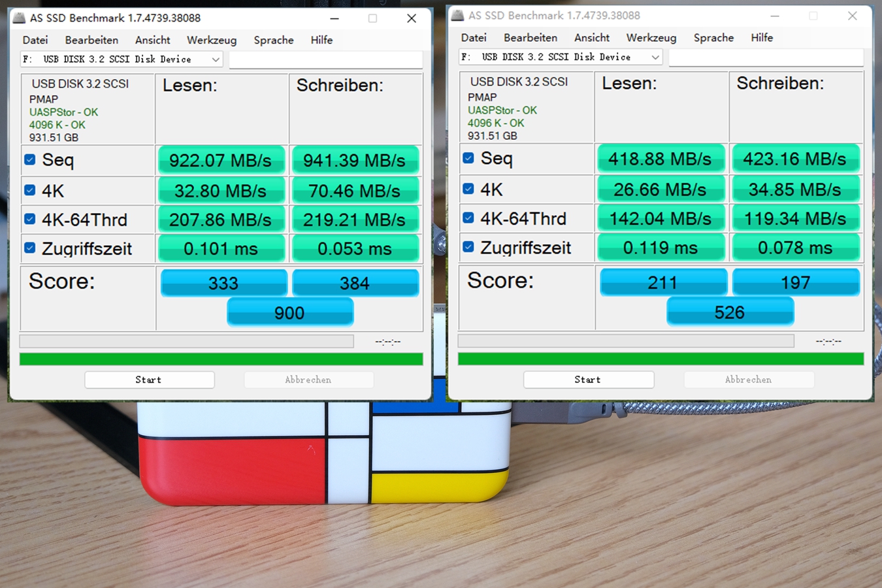Viewport: 882px width, 588px height.
Task: Click the write score 197
Action: (x=796, y=282)
